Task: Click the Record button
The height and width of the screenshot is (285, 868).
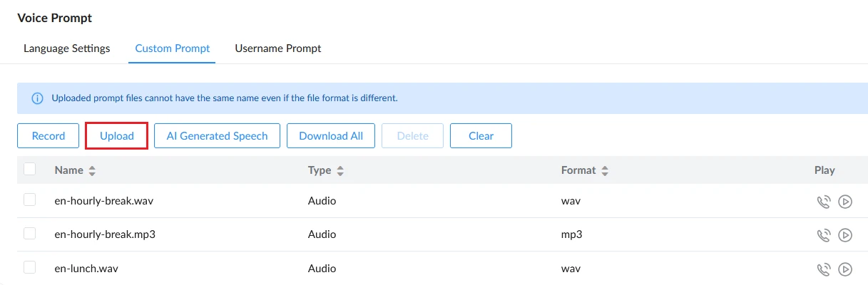Action: (x=48, y=135)
